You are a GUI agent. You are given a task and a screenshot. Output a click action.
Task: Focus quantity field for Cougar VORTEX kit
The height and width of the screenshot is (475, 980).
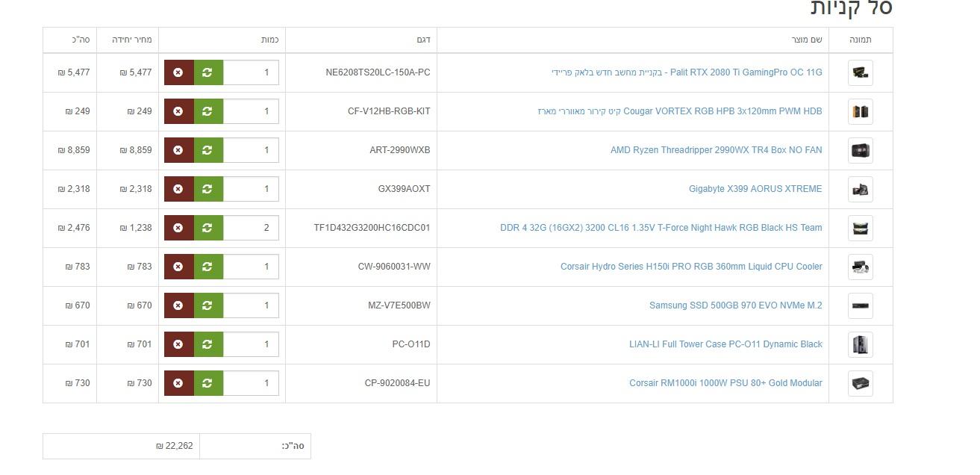[251, 111]
